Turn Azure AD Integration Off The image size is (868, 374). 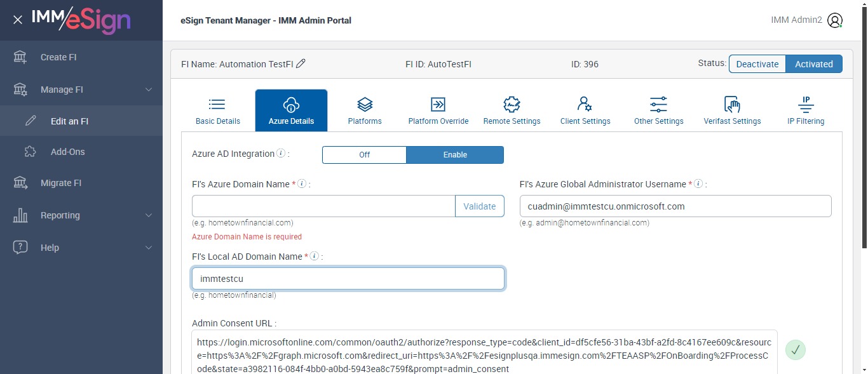coord(364,155)
